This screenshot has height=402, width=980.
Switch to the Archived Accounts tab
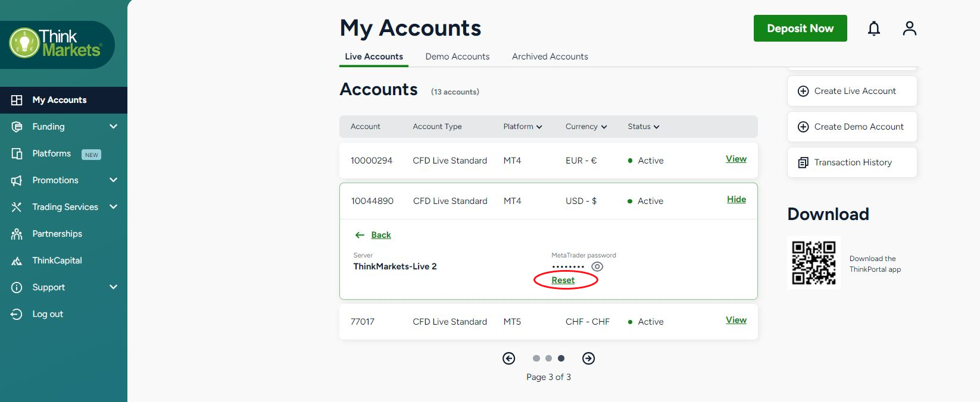[550, 56]
